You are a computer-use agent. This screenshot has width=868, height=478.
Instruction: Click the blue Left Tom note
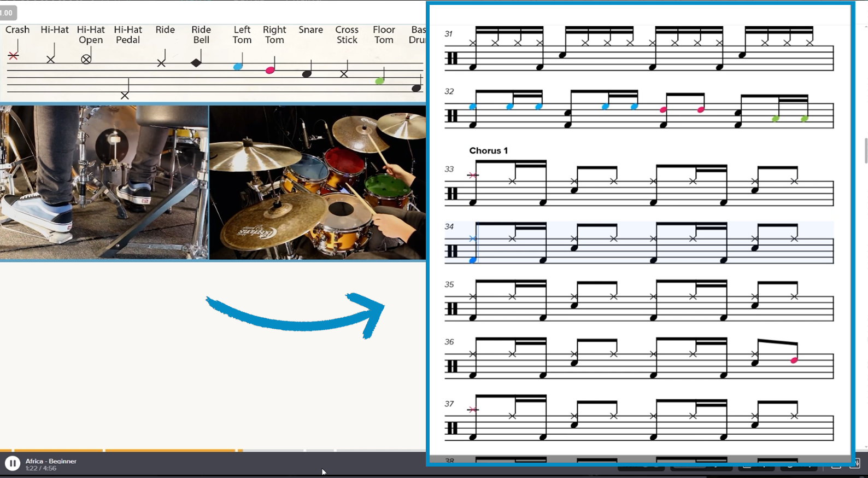pyautogui.click(x=238, y=67)
